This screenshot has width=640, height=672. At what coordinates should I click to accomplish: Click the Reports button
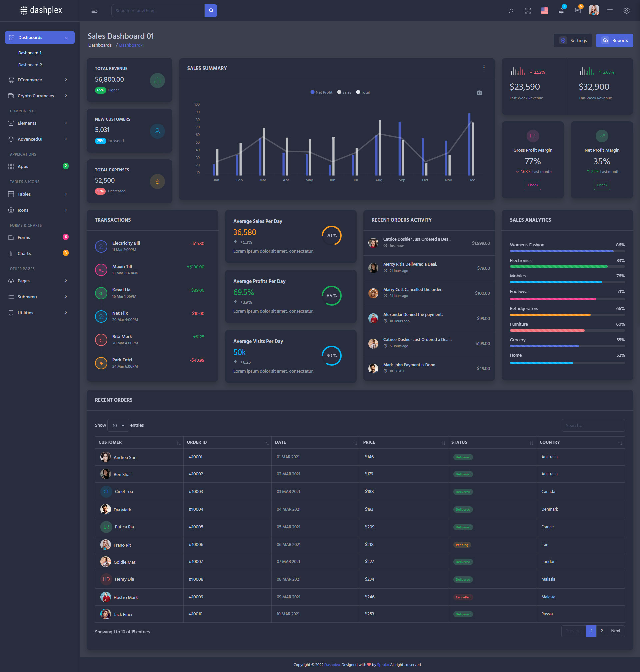614,41
